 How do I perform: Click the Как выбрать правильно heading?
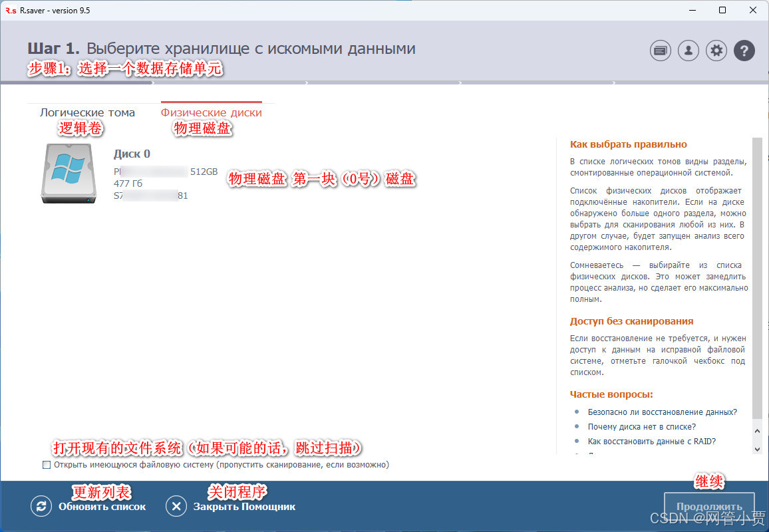click(628, 145)
